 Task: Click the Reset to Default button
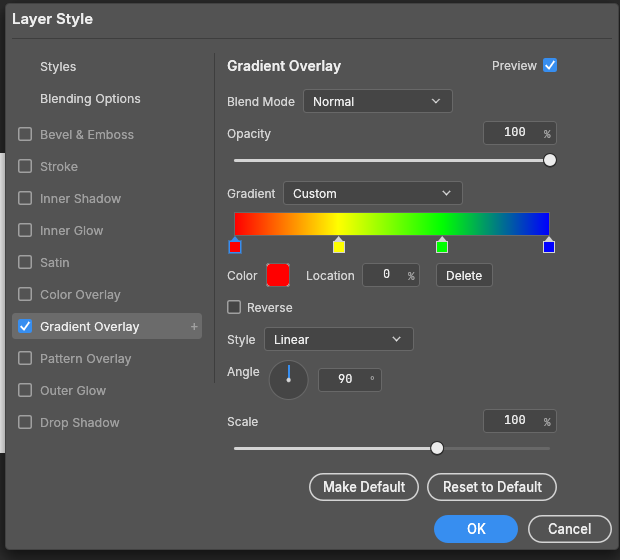(492, 487)
